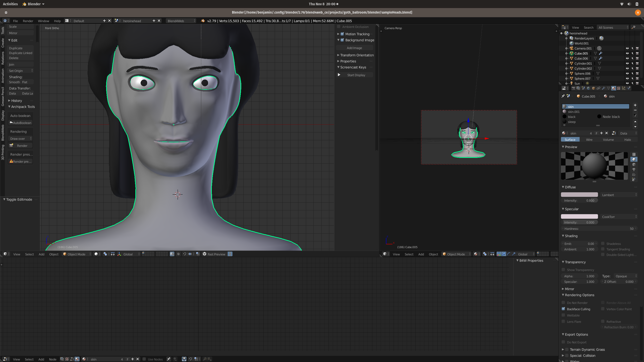Viewport: 644px width, 362px height.
Task: Click the Add Image button
Action: tap(354, 48)
